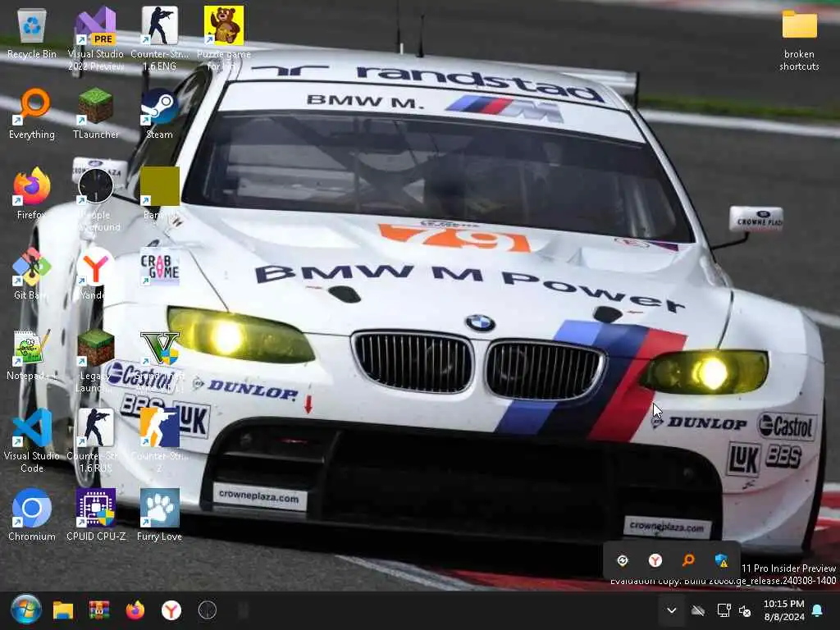Image resolution: width=840 pixels, height=630 pixels.
Task: Open the CPUID CPU-Z desktop shortcut
Action: (96, 514)
